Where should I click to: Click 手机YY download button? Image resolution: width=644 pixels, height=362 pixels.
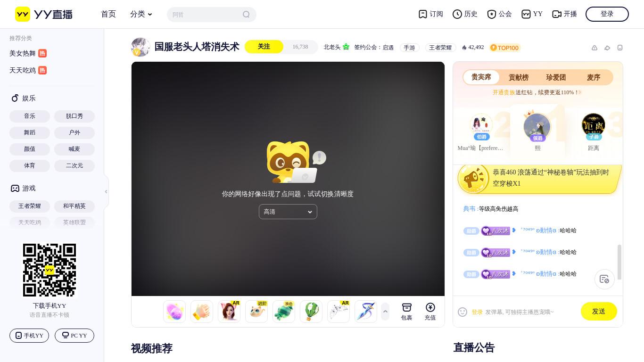pos(29,336)
